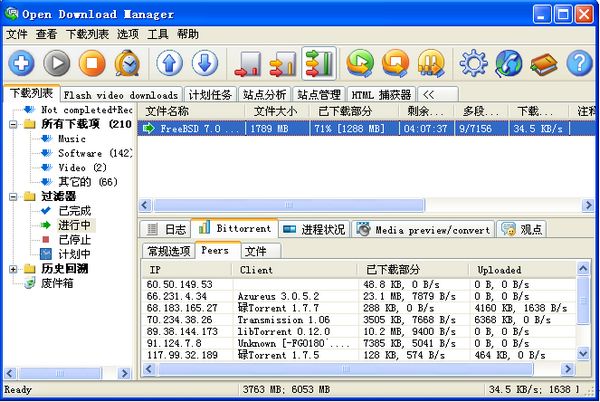Collapse tabs with the << button
Screen dimensions: 600x402
(x=438, y=94)
